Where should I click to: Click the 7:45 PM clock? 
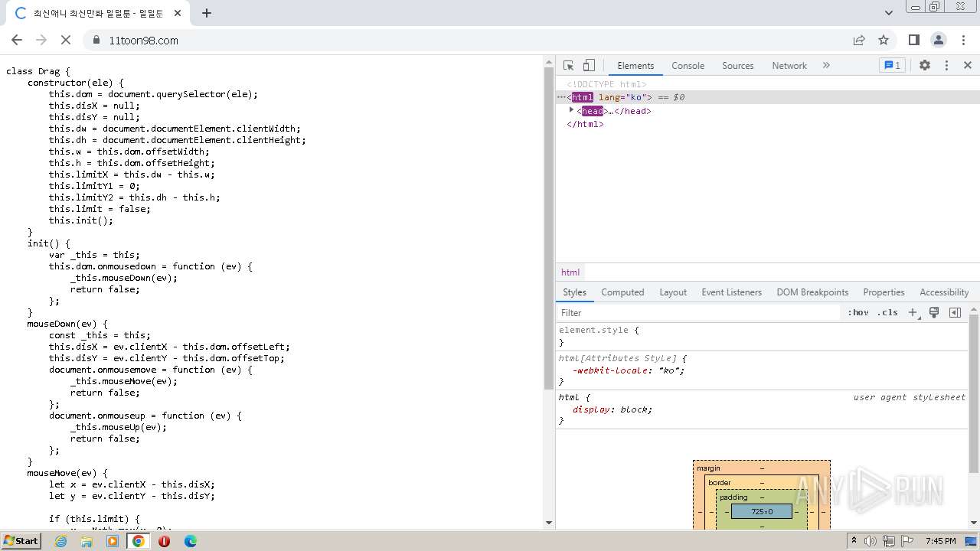coord(940,541)
